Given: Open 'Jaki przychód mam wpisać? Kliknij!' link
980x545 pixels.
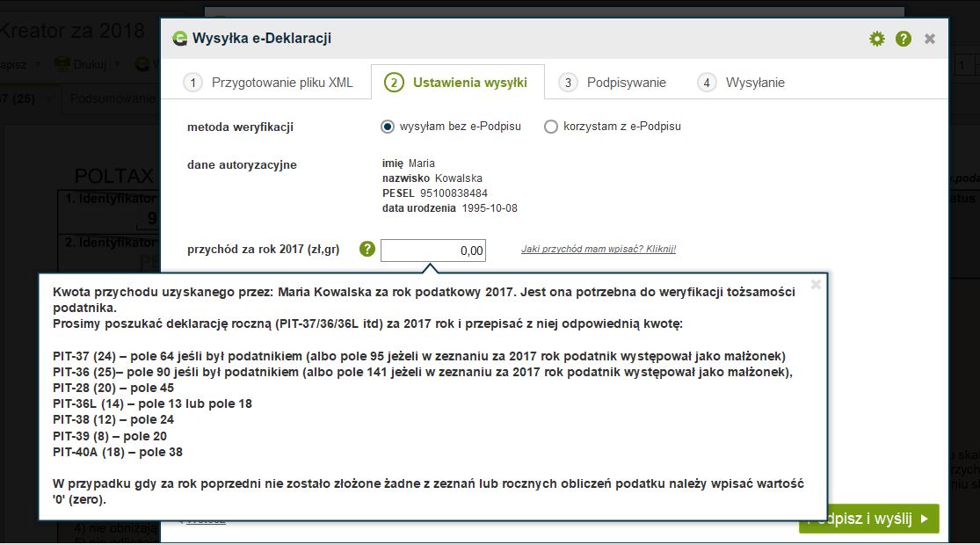Looking at the screenshot, I should (x=598, y=249).
